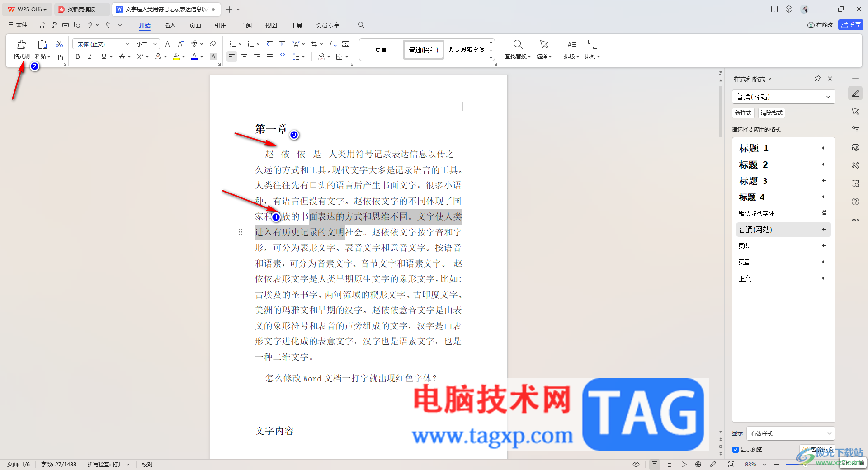Switch to the 视图 ribbon tab

point(271,25)
